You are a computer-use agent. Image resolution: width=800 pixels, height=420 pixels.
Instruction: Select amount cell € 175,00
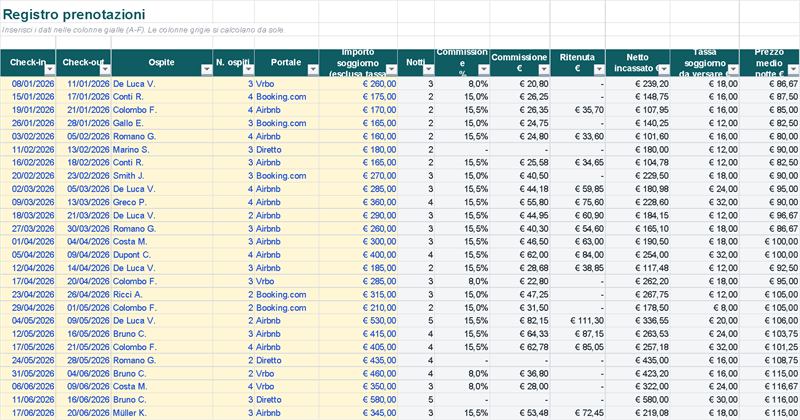coord(358,96)
